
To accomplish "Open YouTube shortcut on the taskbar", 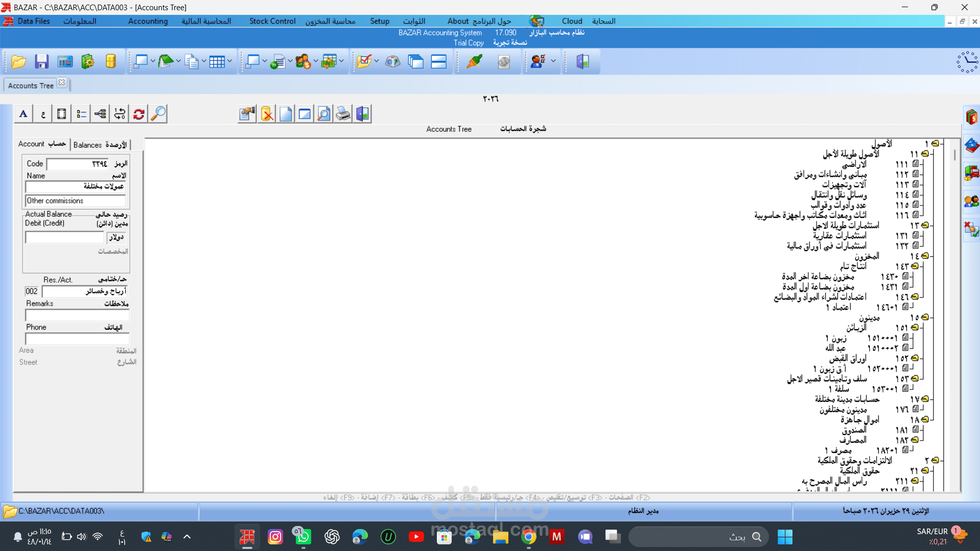I will click(416, 537).
